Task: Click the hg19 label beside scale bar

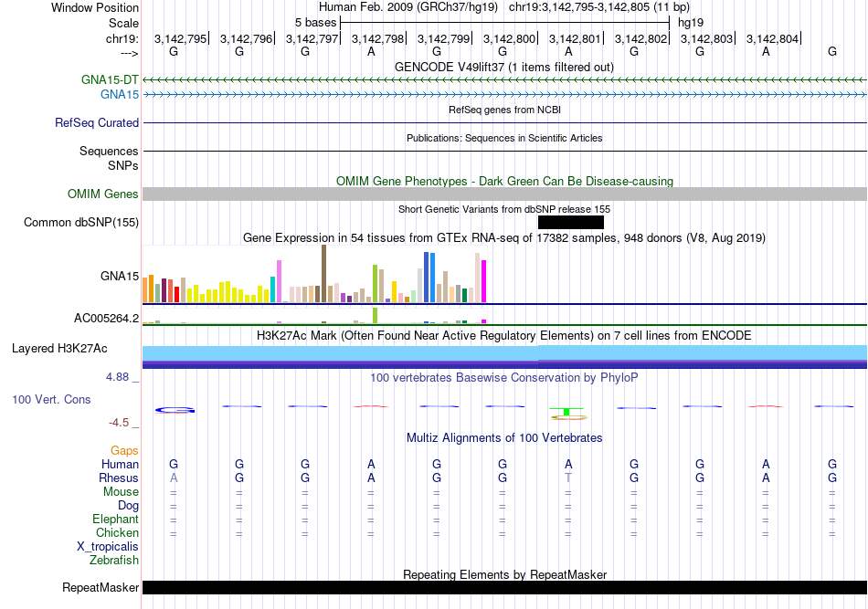Action: tap(691, 23)
